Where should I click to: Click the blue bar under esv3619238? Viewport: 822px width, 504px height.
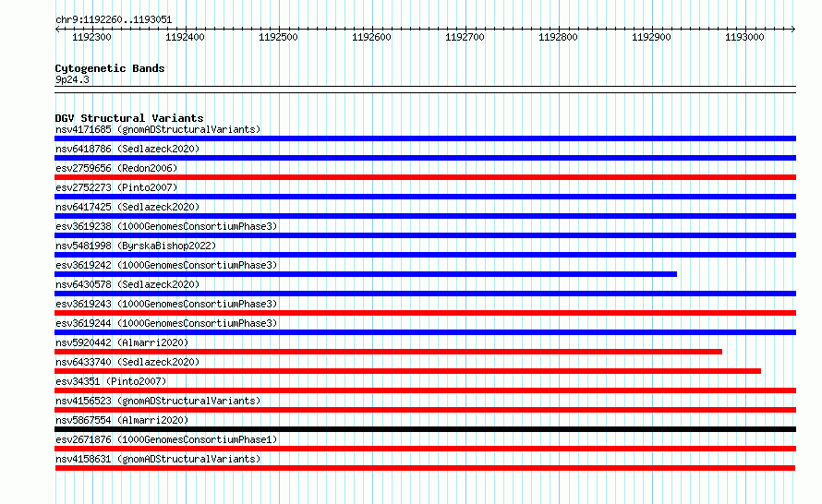[425, 235]
